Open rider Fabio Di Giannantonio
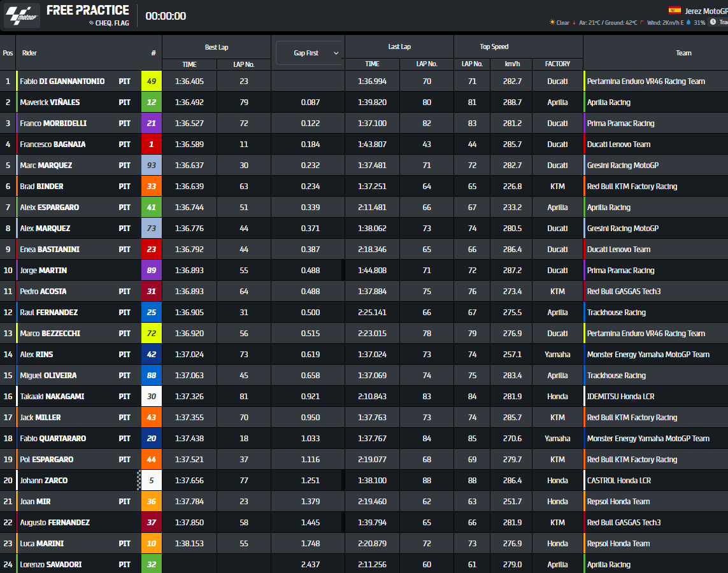The width and height of the screenshot is (728, 573). 62,81
